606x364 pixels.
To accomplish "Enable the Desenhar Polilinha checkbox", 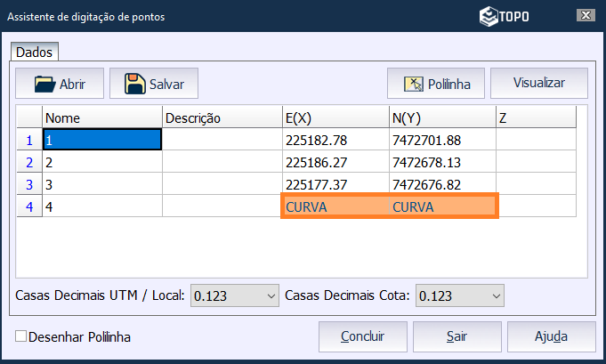I will 21,337.
